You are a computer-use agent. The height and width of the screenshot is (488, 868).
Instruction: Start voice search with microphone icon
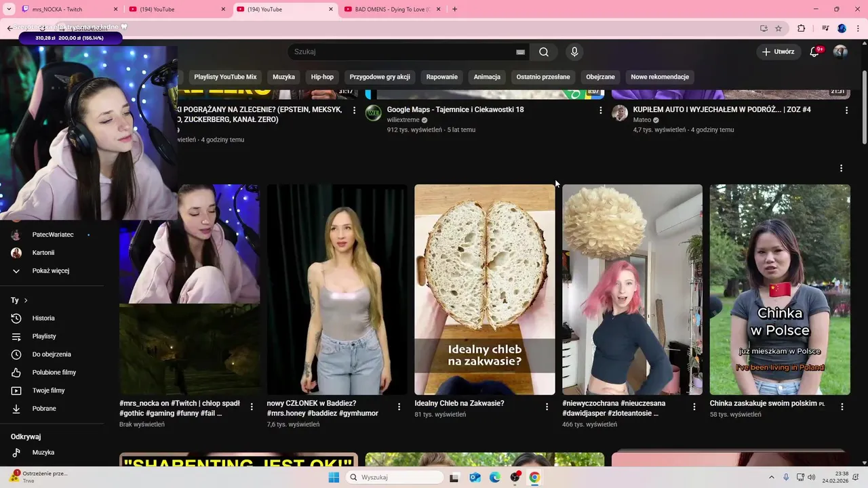574,52
